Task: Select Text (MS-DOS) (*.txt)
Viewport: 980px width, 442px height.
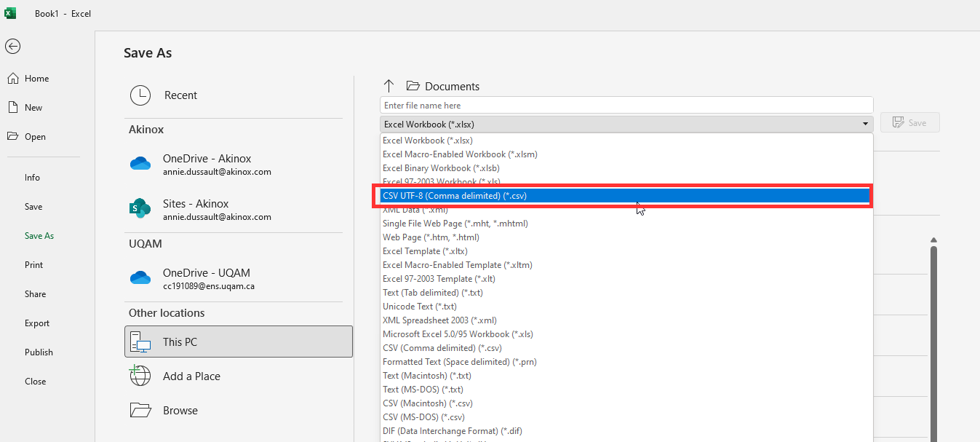Action: (x=626, y=390)
